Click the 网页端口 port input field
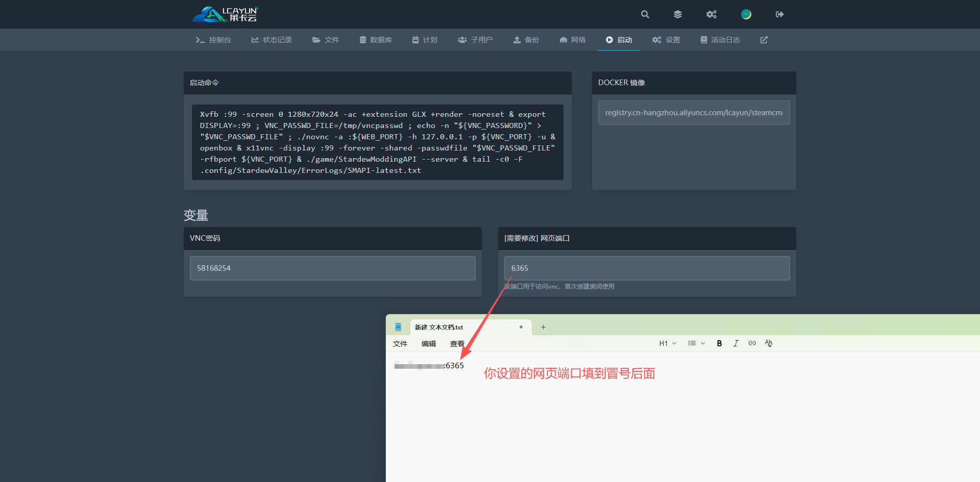Image resolution: width=980 pixels, height=482 pixels. [647, 268]
